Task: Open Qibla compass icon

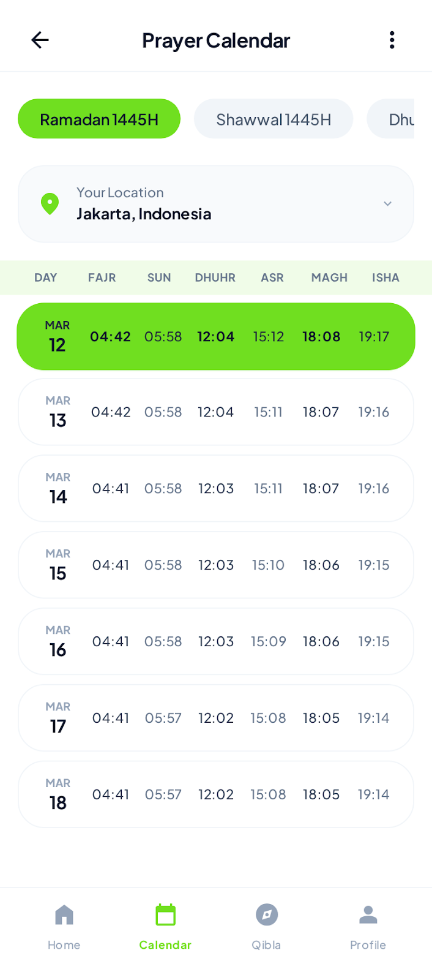Action: 266,915
